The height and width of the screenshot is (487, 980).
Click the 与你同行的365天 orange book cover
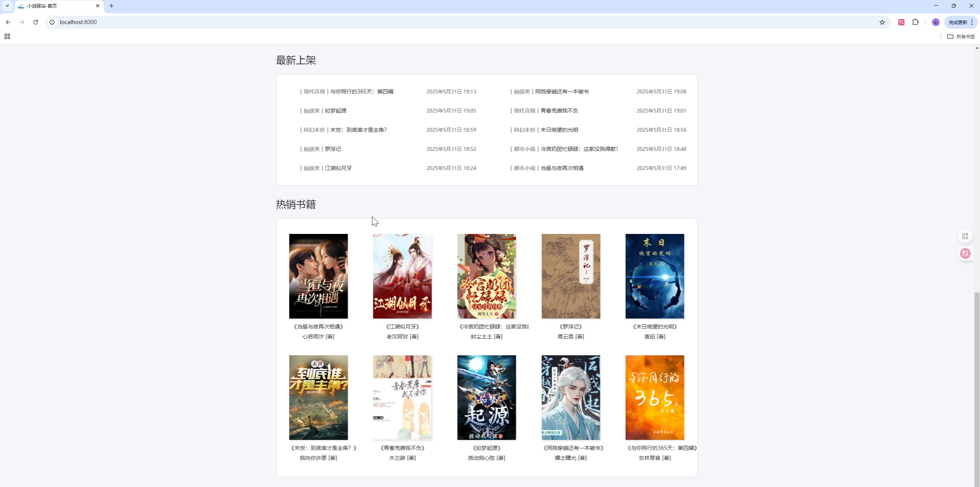[x=654, y=397]
